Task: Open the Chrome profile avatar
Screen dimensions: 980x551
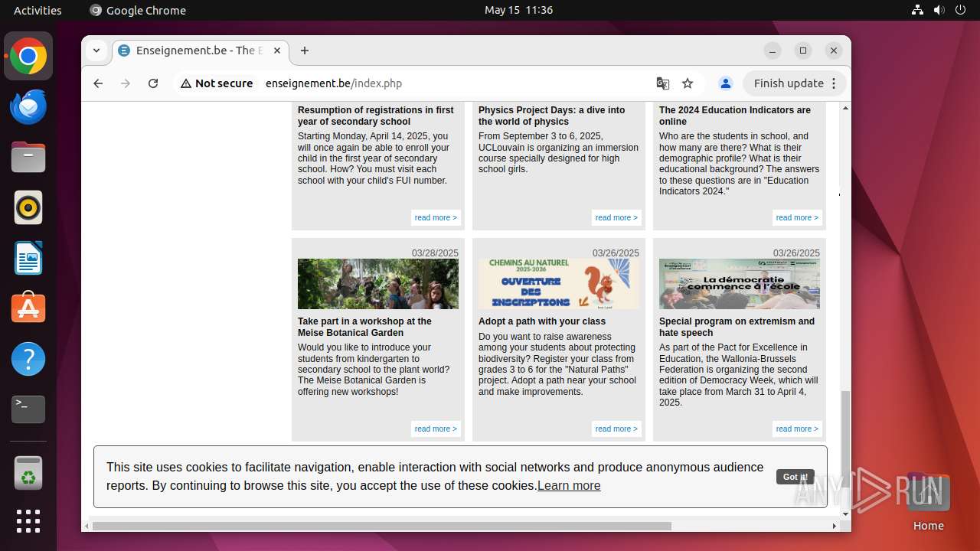Action: tap(726, 83)
